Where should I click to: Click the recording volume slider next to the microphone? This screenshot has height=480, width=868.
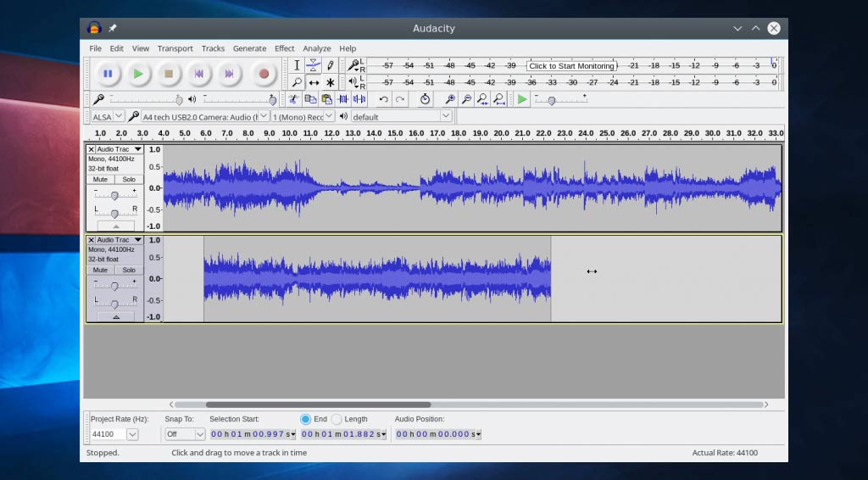[x=146, y=100]
